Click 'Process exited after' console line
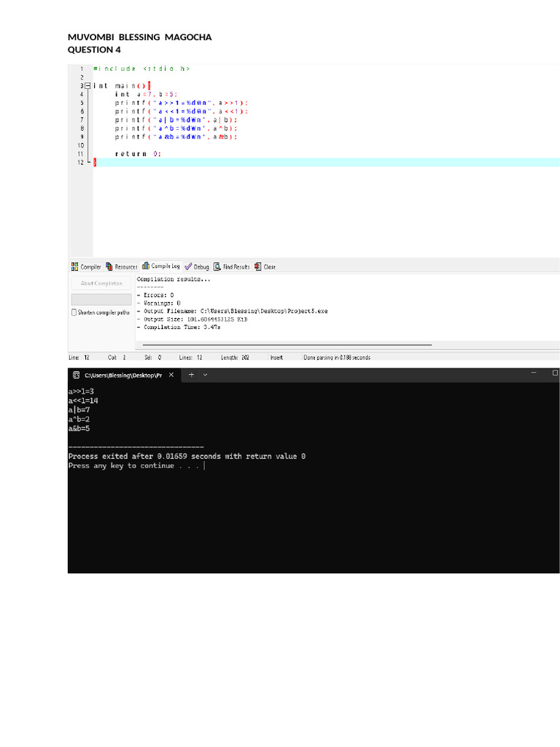Image resolution: width=560 pixels, height=747 pixels. coord(187,457)
